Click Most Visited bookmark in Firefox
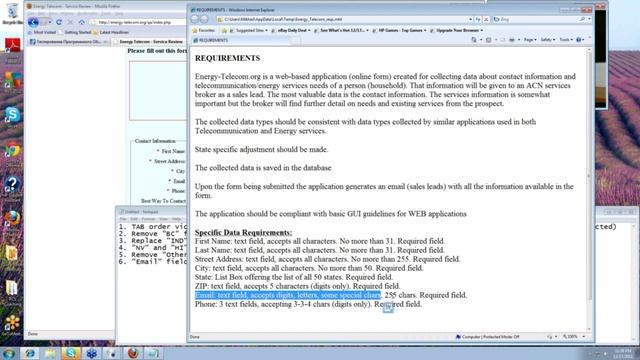Viewport: 640px width, 360px height. pyautogui.click(x=42, y=32)
